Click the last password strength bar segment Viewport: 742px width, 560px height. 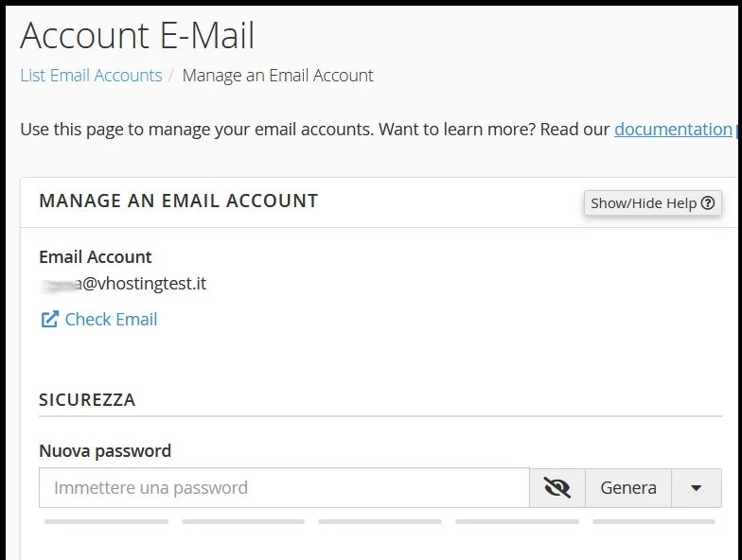click(x=654, y=521)
